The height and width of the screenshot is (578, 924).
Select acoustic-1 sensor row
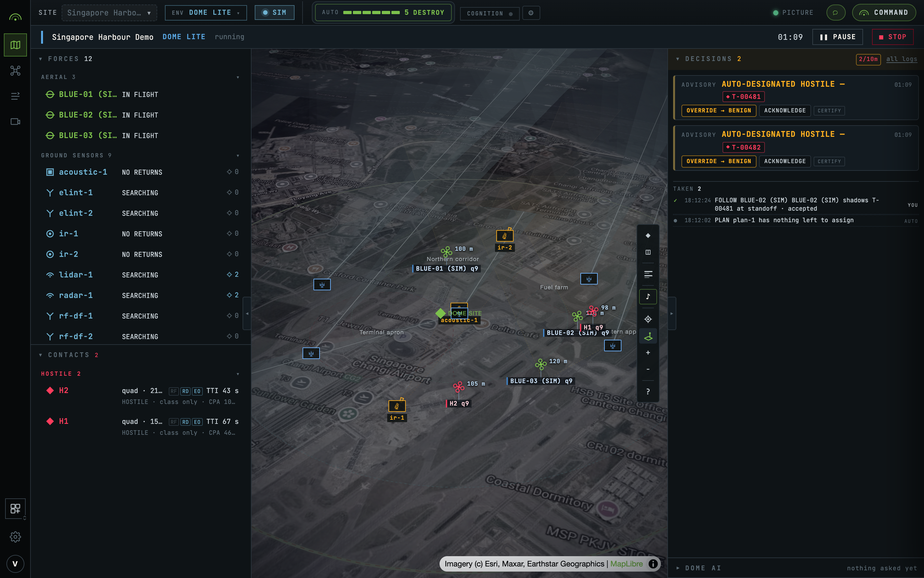coord(141,172)
